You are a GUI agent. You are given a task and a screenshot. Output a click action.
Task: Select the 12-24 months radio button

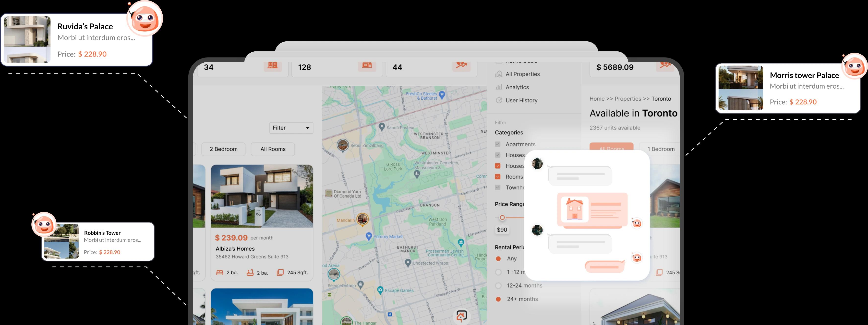click(498, 286)
